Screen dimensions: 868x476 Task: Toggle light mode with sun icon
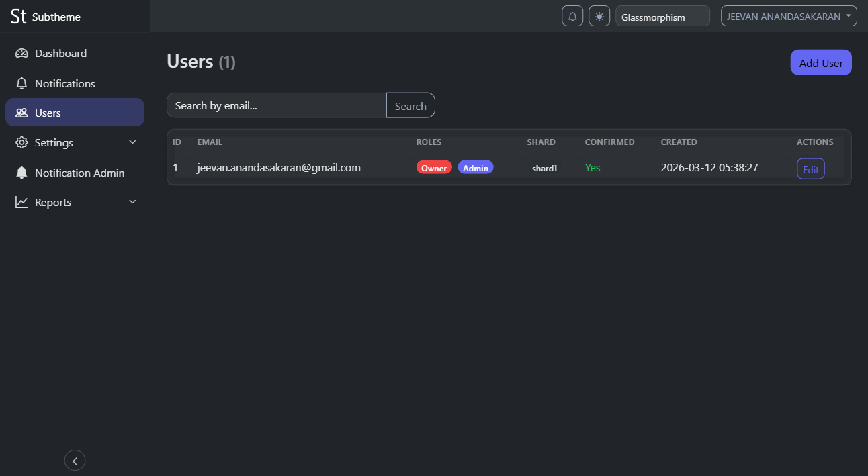(599, 16)
